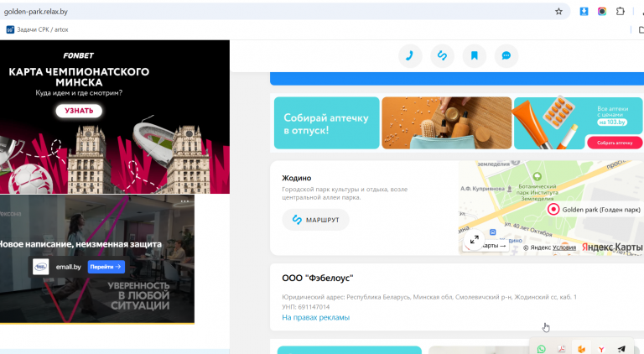Viewport: 644px width, 354px height.
Task: Open the Adobe PDF tray icon
Action: (x=561, y=349)
